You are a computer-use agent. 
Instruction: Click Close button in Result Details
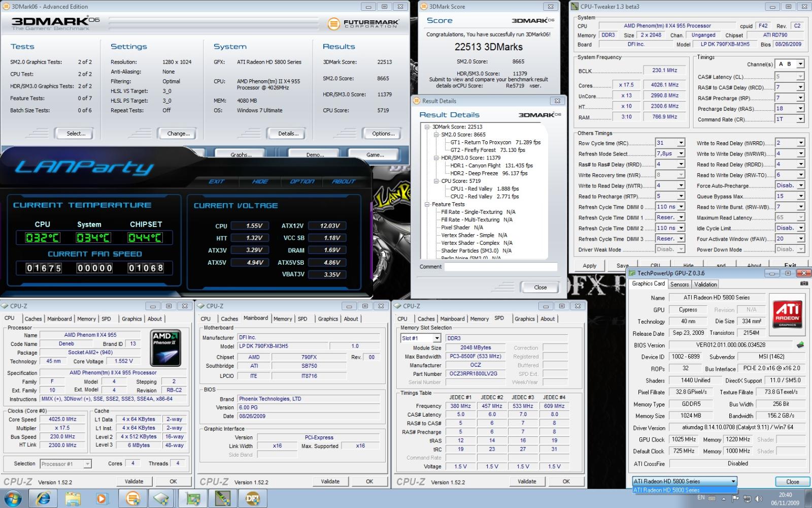pos(540,288)
